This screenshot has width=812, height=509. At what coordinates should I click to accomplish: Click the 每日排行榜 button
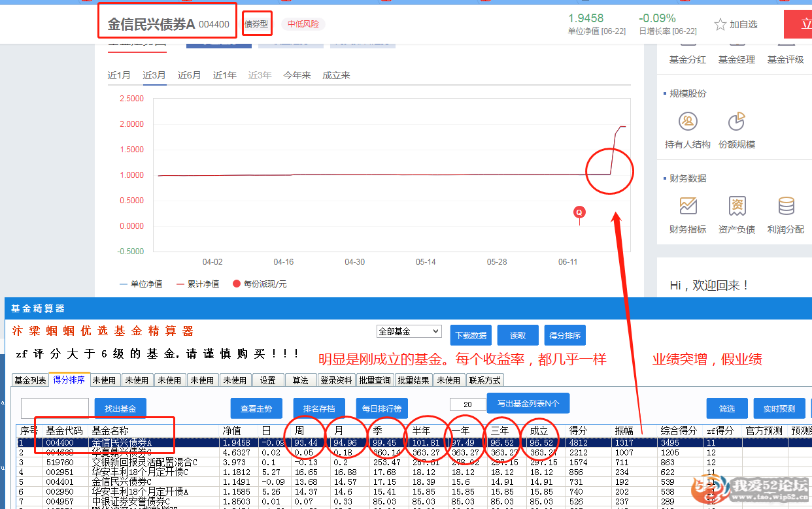(382, 408)
